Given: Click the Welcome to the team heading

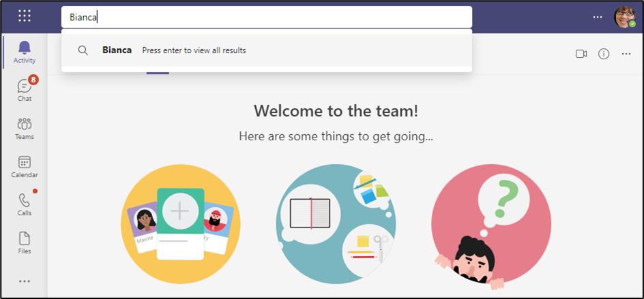Looking at the screenshot, I should [x=336, y=111].
